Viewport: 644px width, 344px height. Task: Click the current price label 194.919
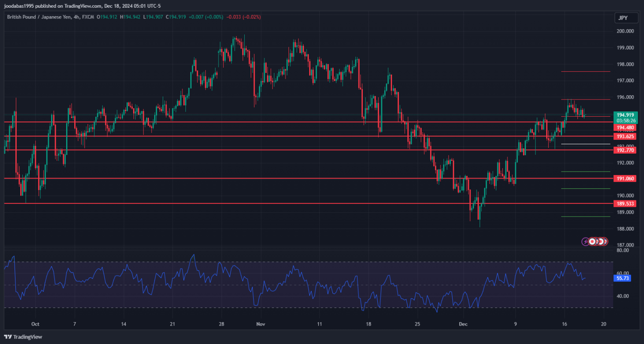(x=626, y=115)
